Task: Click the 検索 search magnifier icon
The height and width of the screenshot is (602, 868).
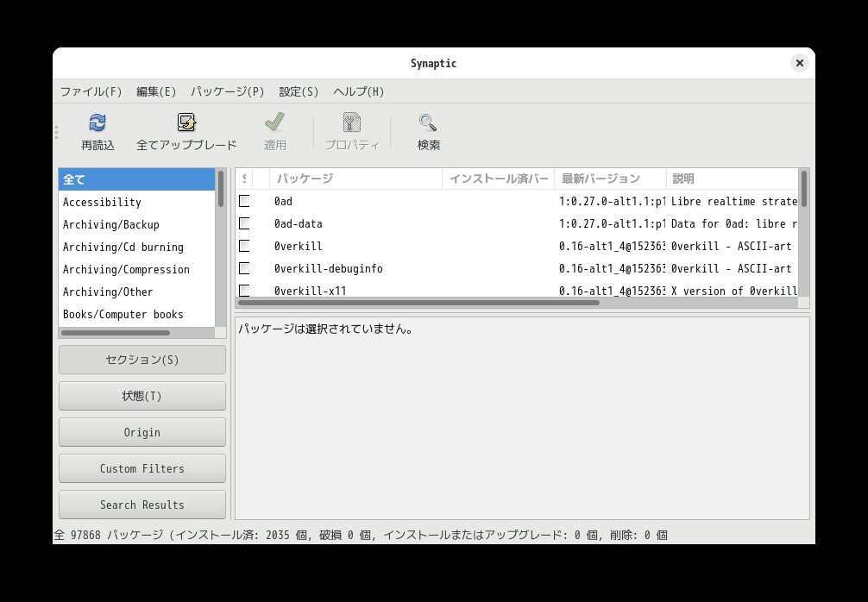Action: pyautogui.click(x=428, y=122)
